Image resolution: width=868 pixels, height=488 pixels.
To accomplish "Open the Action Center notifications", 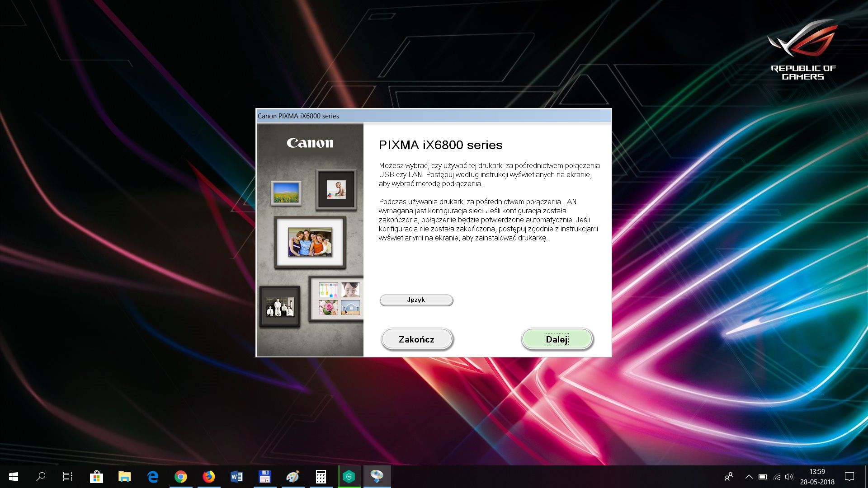I will pos(849,477).
